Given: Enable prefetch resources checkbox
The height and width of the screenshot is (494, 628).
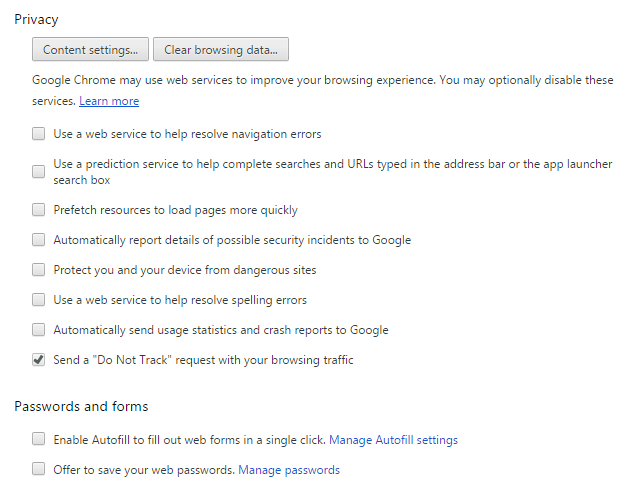Looking at the screenshot, I should pos(38,210).
